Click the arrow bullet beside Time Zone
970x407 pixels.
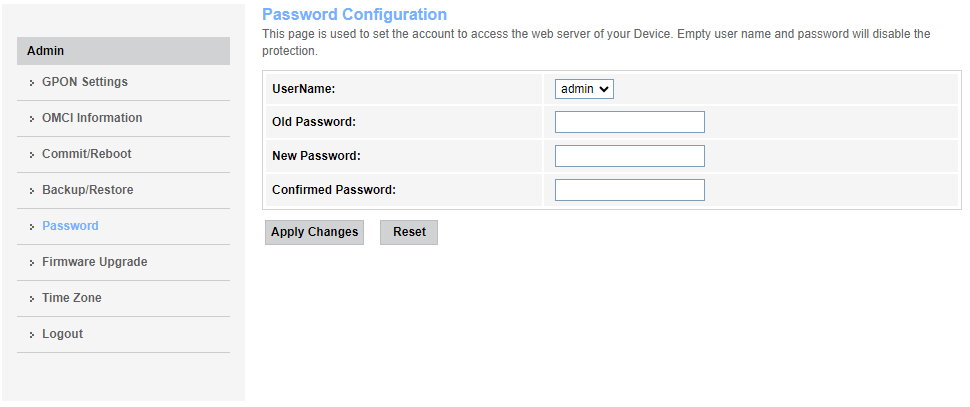tap(32, 299)
